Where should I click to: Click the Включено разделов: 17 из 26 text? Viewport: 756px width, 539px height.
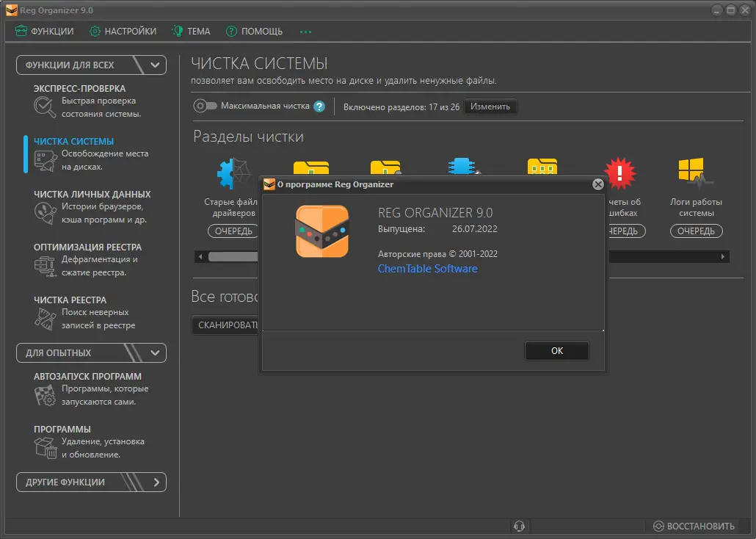pyautogui.click(x=401, y=107)
